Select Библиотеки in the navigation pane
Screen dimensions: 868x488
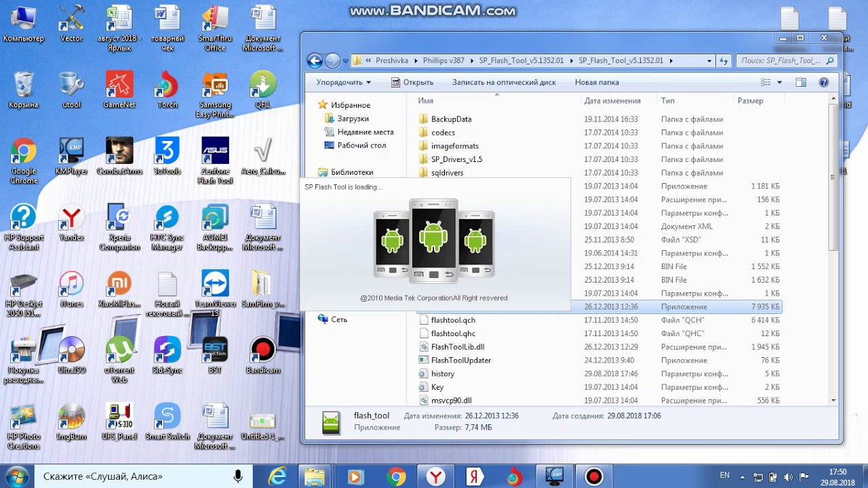352,172
